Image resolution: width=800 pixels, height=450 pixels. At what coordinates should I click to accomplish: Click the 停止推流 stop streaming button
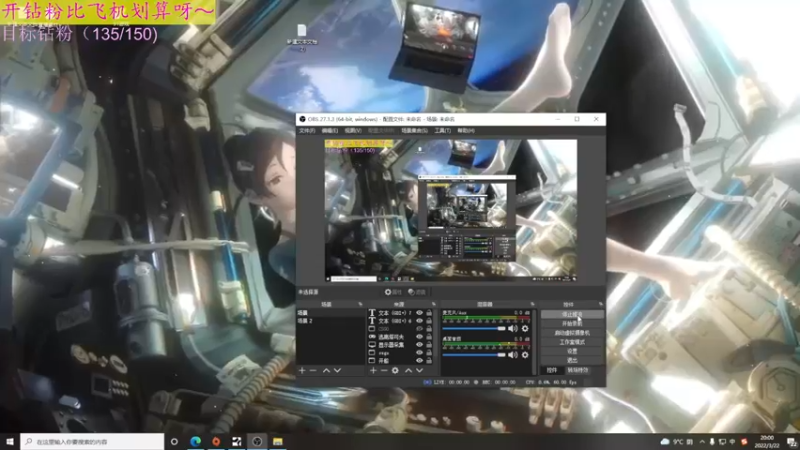[x=572, y=314]
